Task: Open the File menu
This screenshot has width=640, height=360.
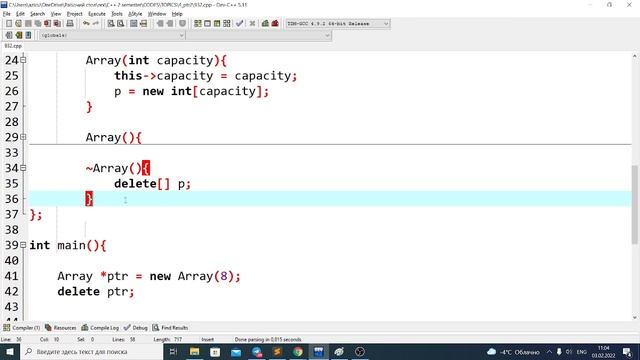Action: click(x=7, y=14)
